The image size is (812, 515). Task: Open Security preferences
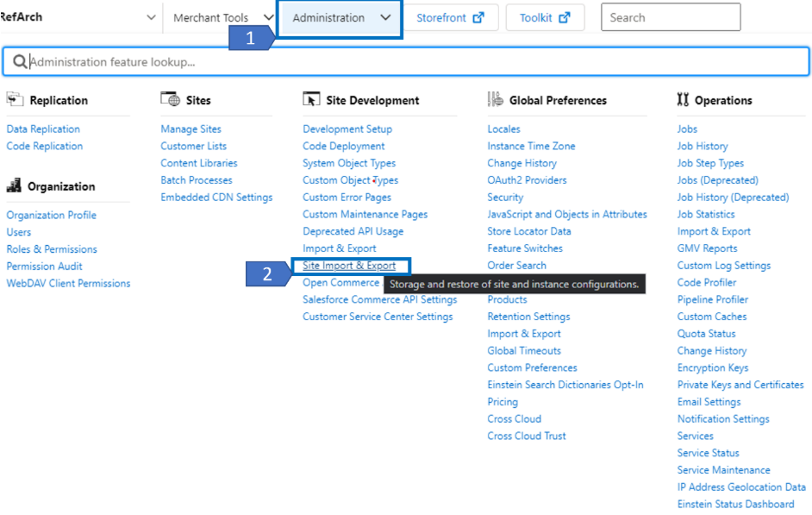pyautogui.click(x=505, y=198)
